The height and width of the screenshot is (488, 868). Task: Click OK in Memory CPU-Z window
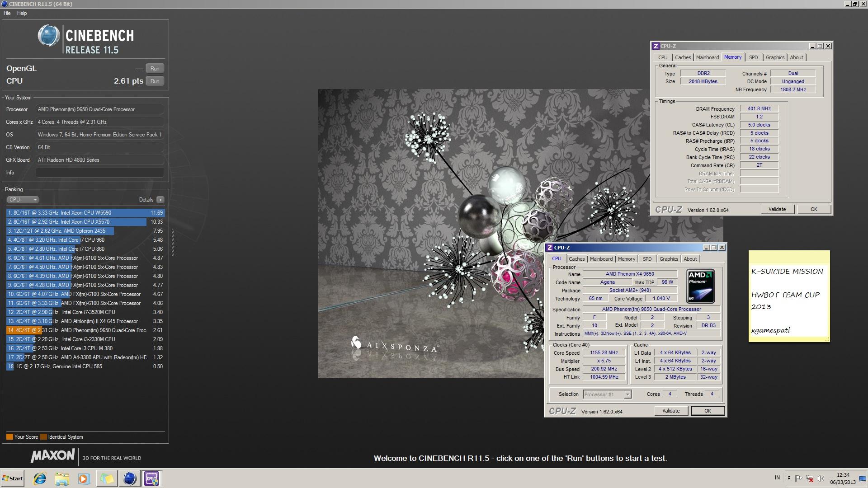[x=814, y=209]
